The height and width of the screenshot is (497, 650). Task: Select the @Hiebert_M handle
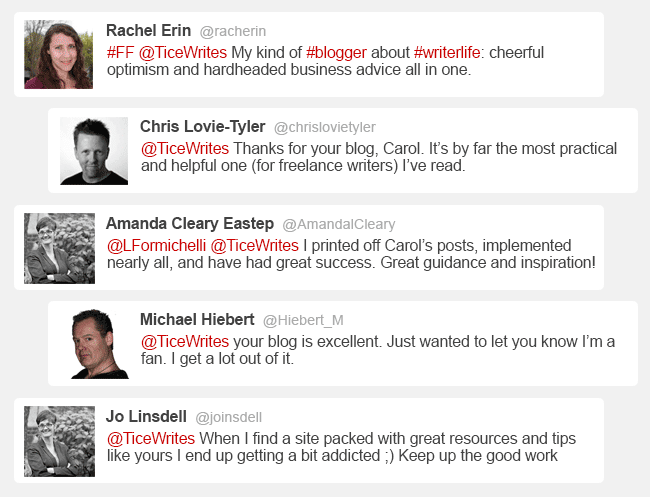[303, 321]
